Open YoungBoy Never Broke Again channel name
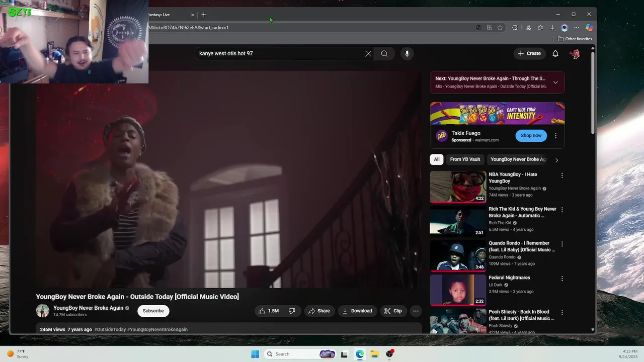Screen dimensions: 644x362 coord(88,308)
